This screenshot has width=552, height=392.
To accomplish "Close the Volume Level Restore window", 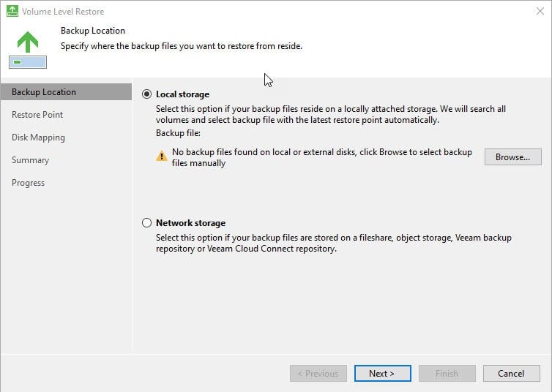I will pyautogui.click(x=540, y=11).
